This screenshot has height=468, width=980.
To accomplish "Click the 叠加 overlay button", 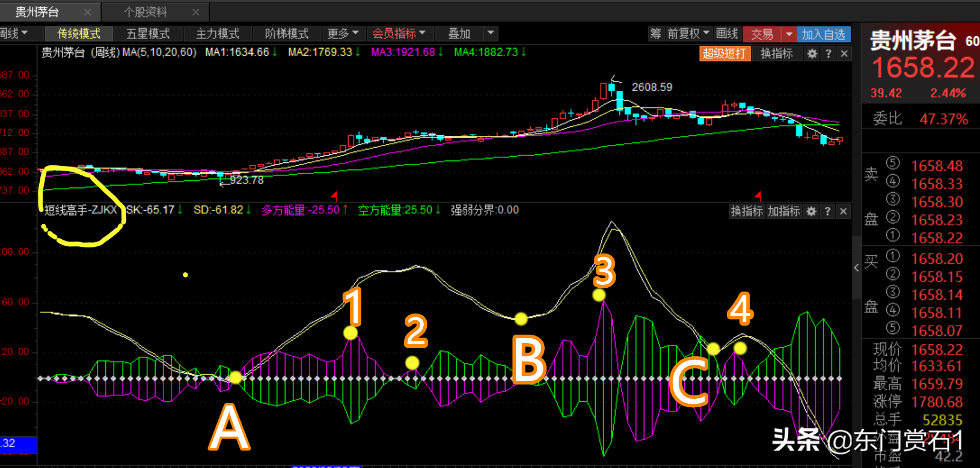I will tap(459, 34).
